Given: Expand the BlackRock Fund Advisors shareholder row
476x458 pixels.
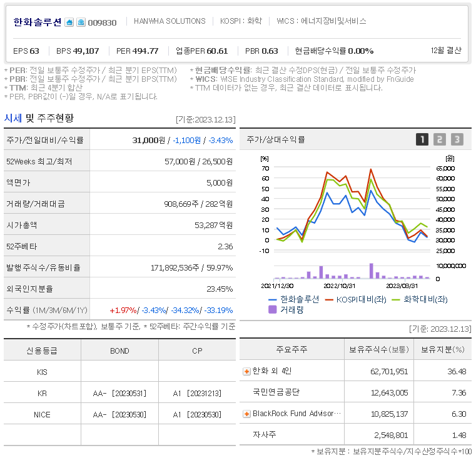Looking at the screenshot, I should (246, 414).
